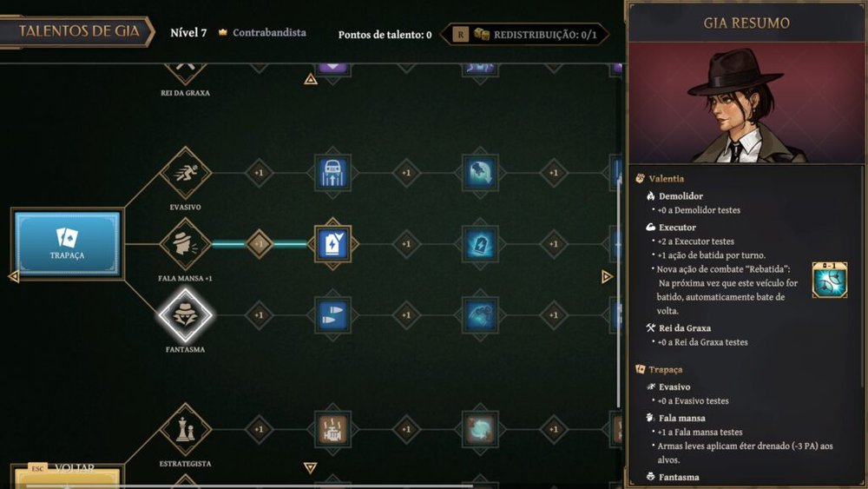
Task: Click the +1 node after Evasivo
Action: click(x=259, y=173)
